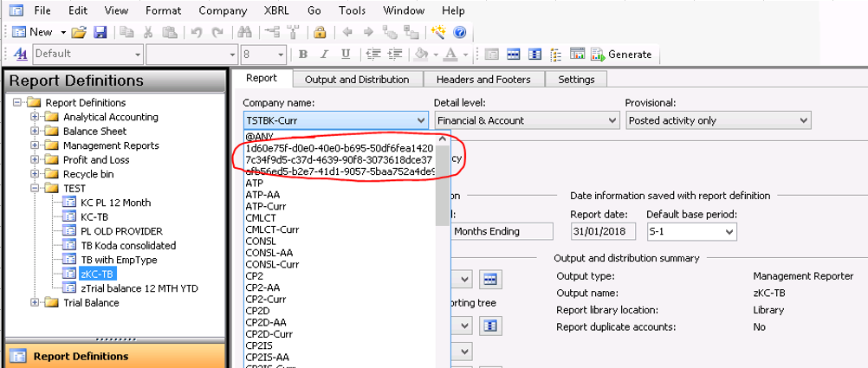Open the Company menu
The width and height of the screenshot is (868, 368).
pos(223,10)
